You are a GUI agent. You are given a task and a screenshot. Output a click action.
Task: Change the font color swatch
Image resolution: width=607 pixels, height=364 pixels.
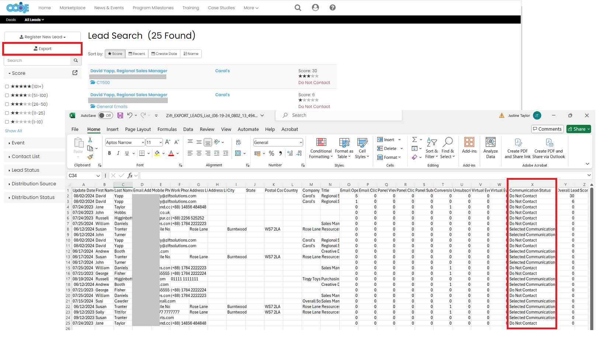point(171,153)
